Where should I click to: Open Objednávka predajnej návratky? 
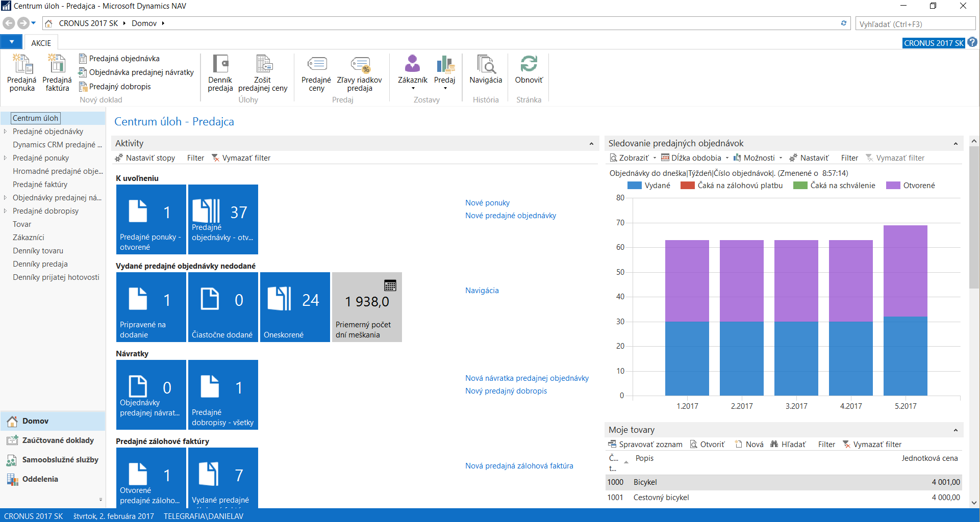(x=136, y=72)
